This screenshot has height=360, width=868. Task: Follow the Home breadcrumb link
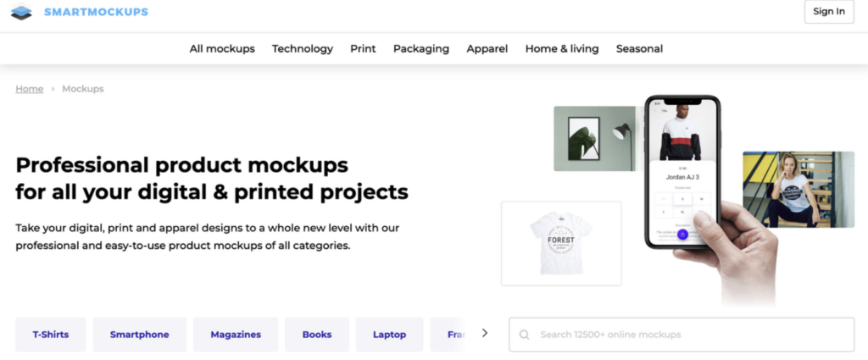(x=30, y=89)
